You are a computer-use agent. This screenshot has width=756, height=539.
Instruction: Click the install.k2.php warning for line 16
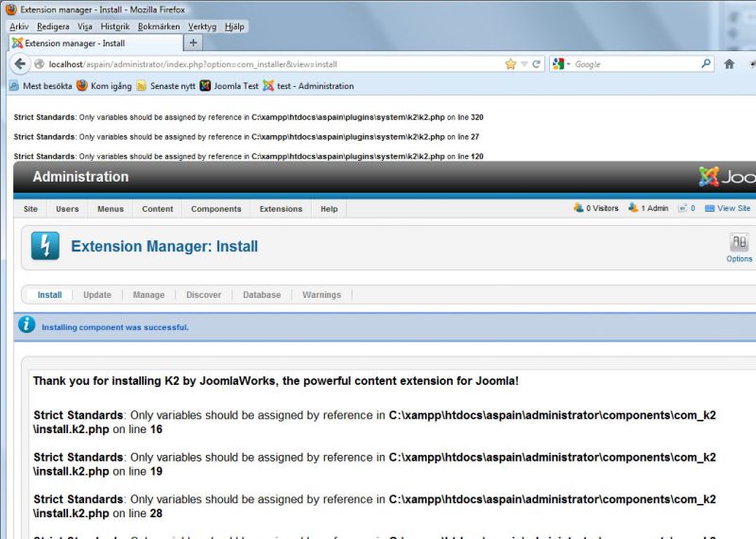(x=374, y=423)
